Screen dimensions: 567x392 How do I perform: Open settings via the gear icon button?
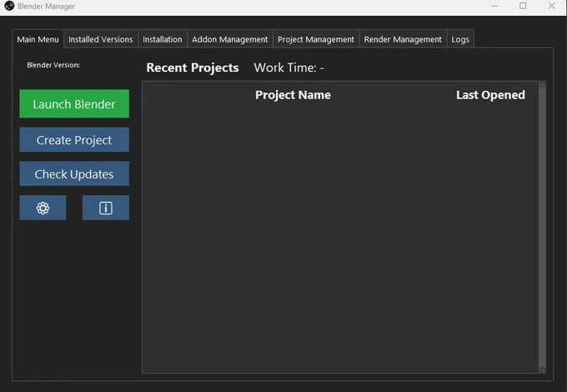tap(43, 208)
